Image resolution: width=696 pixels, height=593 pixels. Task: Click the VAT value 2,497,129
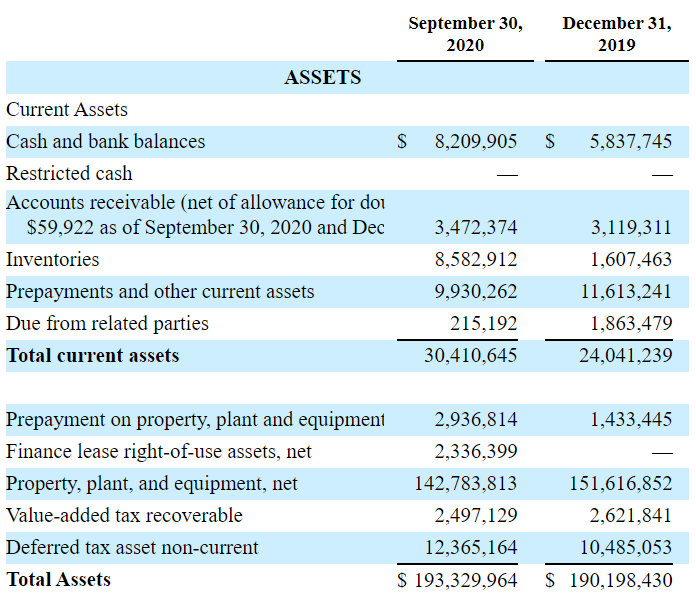coord(476,515)
